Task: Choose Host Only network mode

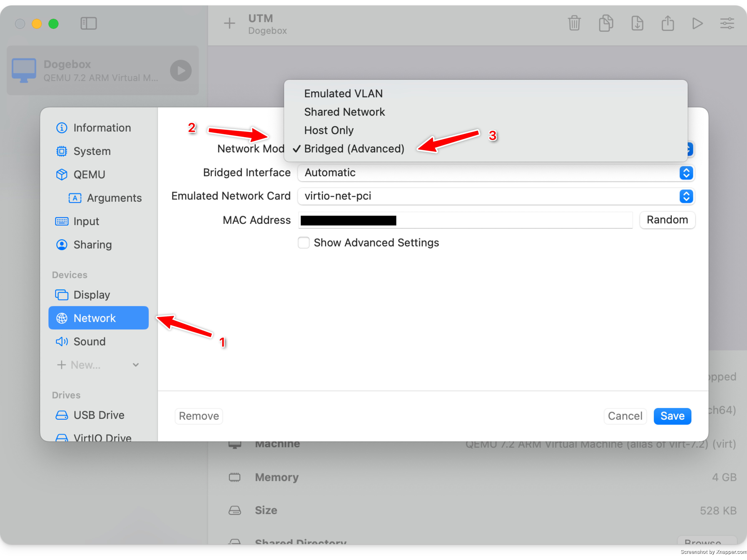Action: pos(485,130)
